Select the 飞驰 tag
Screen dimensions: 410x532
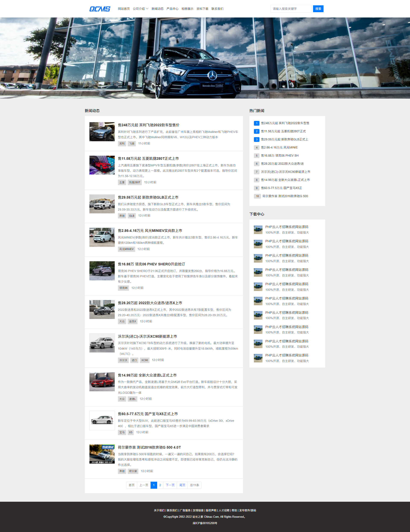(132, 144)
